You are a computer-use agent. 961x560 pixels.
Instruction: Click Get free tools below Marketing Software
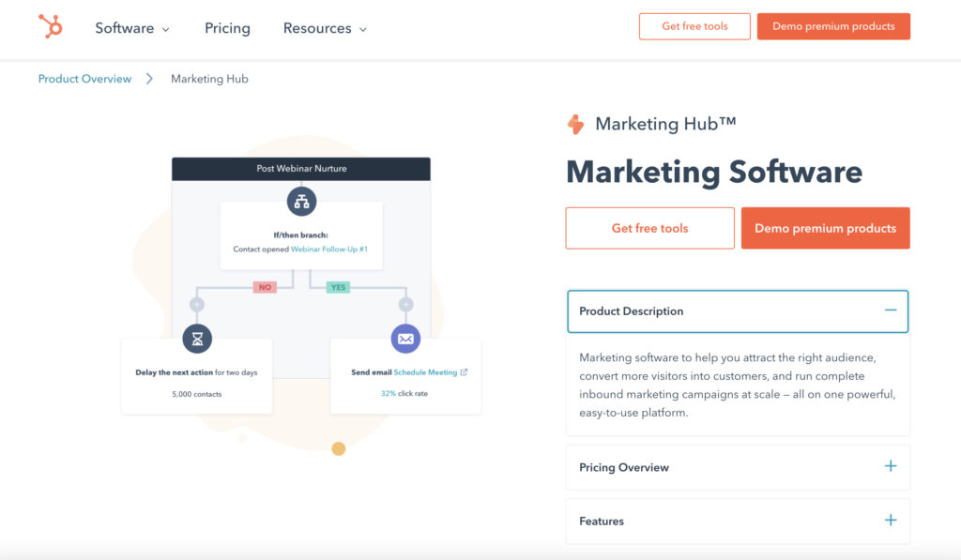649,228
